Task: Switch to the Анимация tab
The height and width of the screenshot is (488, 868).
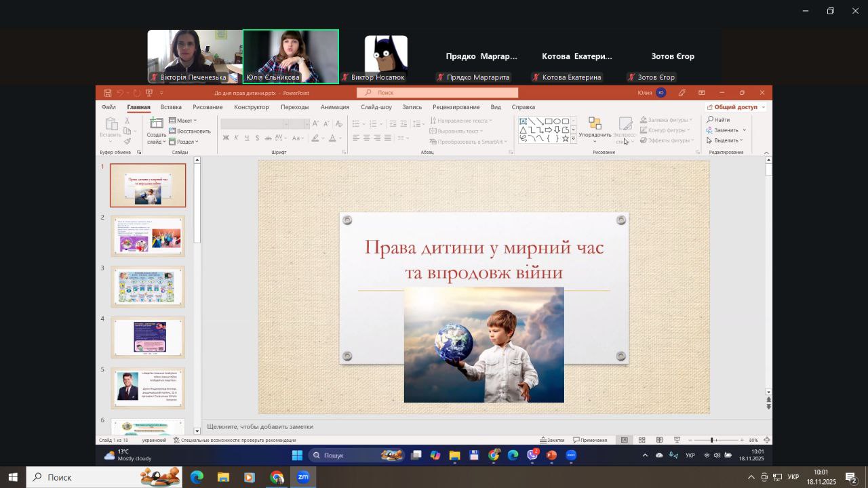Action: pyautogui.click(x=334, y=107)
